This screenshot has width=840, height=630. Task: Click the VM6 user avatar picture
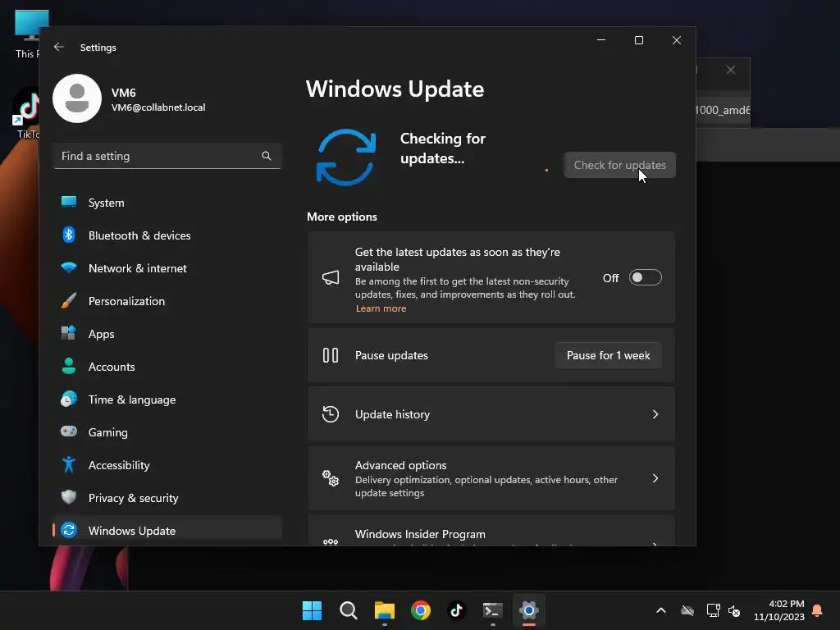(x=77, y=98)
